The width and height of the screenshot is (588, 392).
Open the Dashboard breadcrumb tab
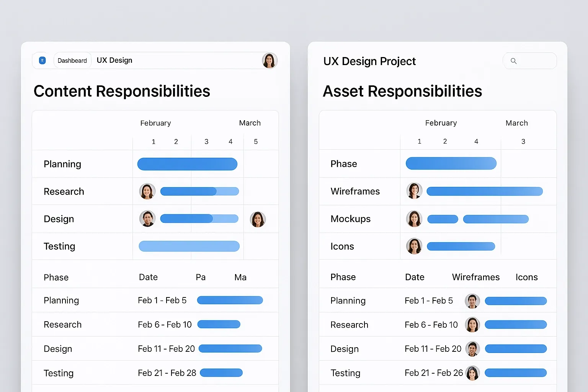72,60
